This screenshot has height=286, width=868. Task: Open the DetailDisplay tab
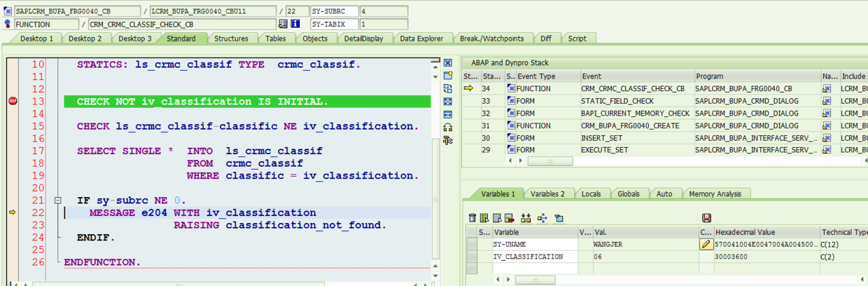pyautogui.click(x=363, y=39)
